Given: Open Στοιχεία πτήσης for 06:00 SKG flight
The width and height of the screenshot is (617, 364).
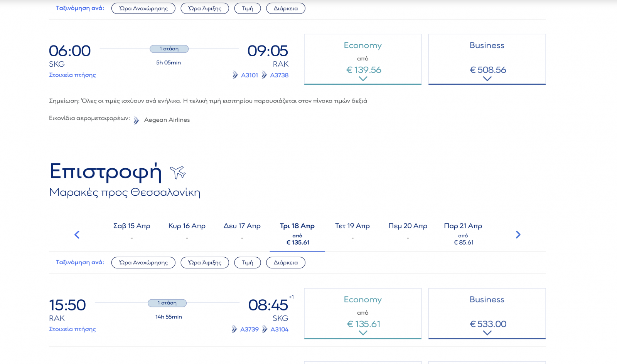Looking at the screenshot, I should pyautogui.click(x=72, y=75).
